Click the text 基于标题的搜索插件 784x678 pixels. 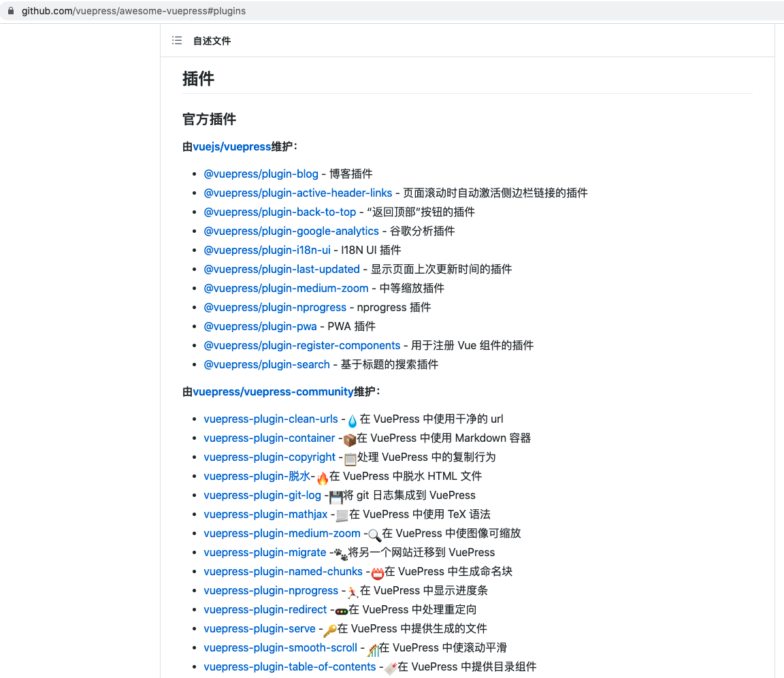pyautogui.click(x=389, y=364)
